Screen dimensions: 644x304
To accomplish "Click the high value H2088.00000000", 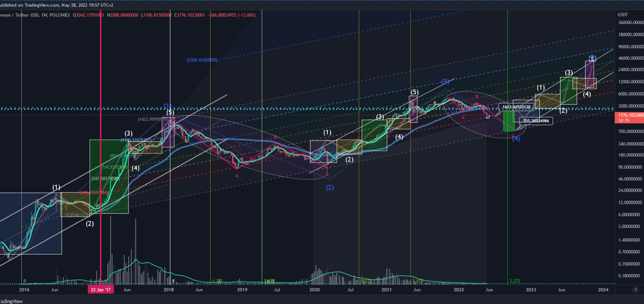I will click(x=123, y=15).
